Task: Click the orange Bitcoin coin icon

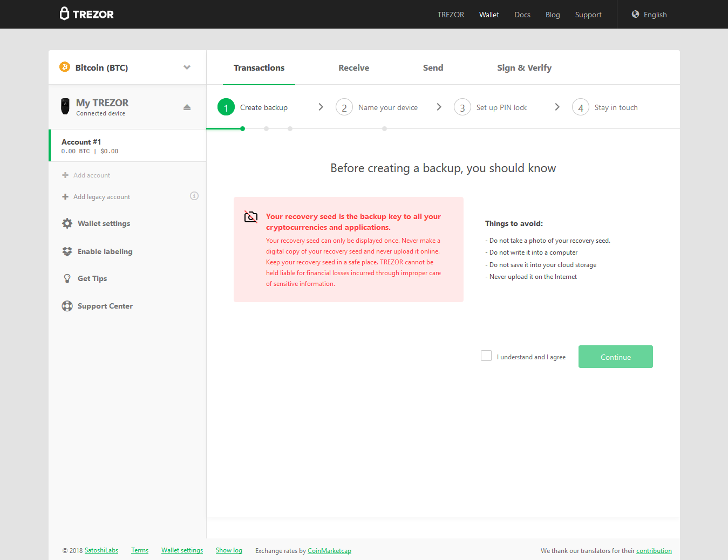Action: [x=65, y=67]
